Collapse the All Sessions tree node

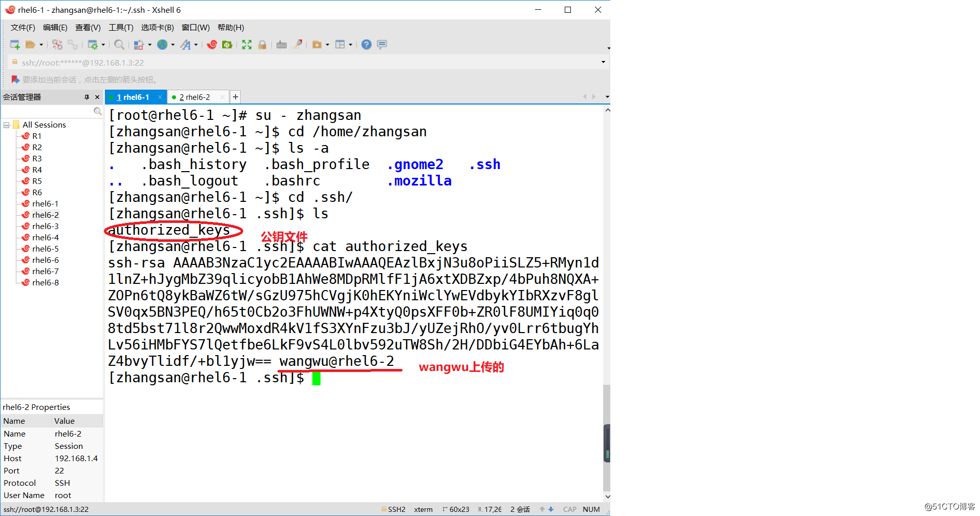pyautogui.click(x=7, y=125)
